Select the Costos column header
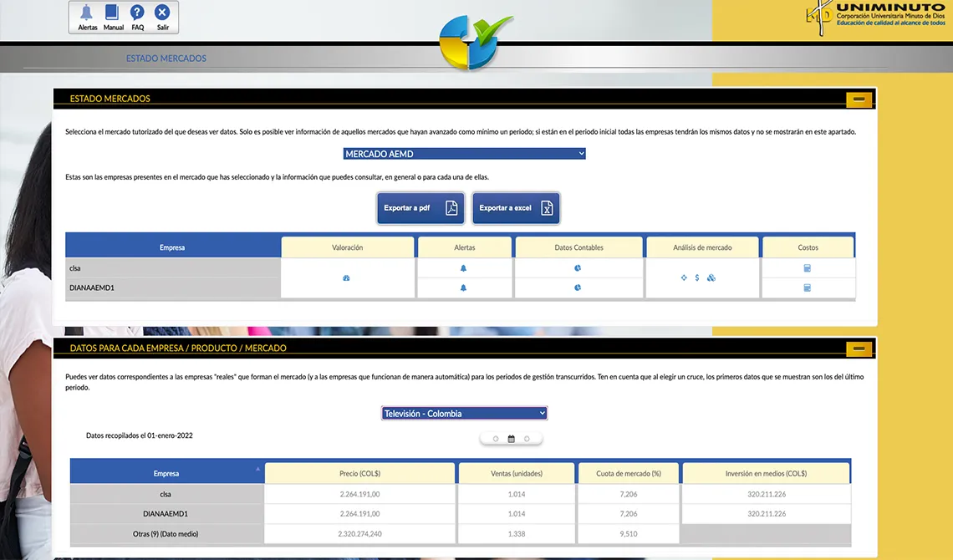The image size is (953, 560). click(x=808, y=247)
